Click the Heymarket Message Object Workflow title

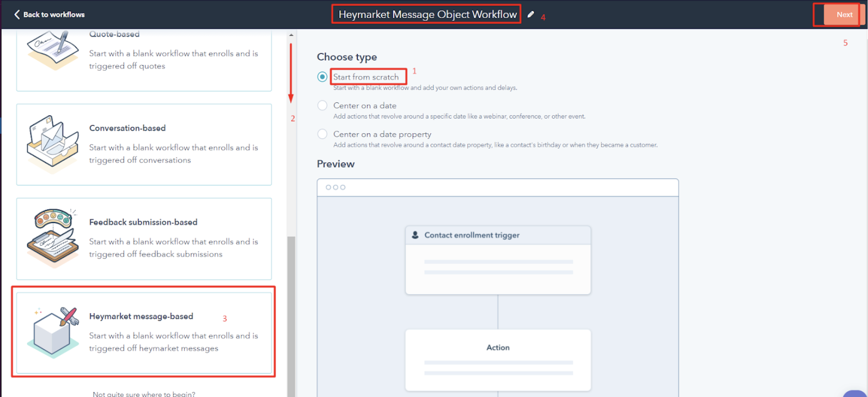[x=428, y=14]
